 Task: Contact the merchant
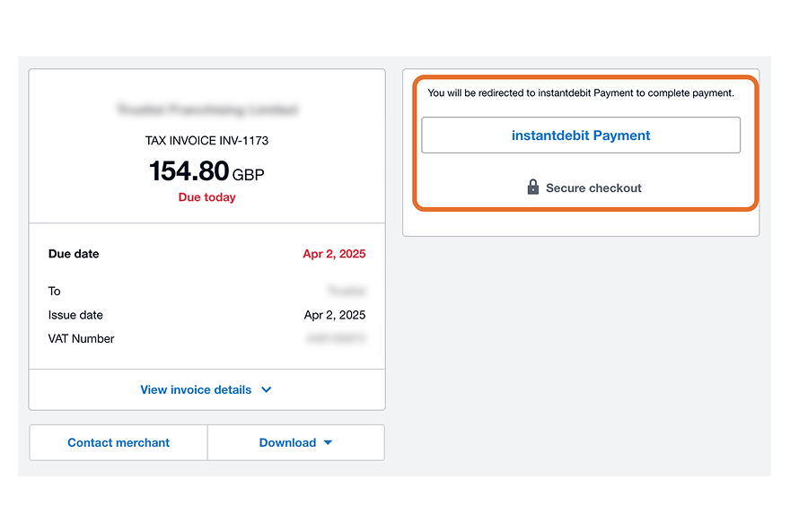pos(119,442)
